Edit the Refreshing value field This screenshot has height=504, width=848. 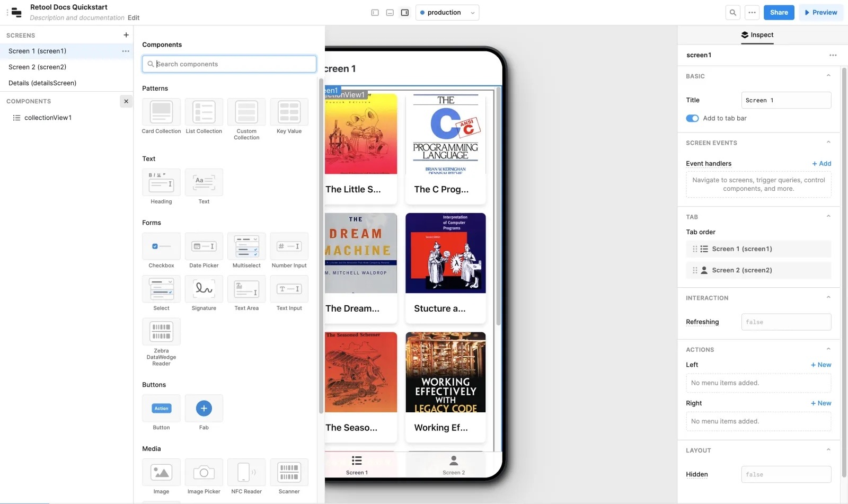click(786, 322)
